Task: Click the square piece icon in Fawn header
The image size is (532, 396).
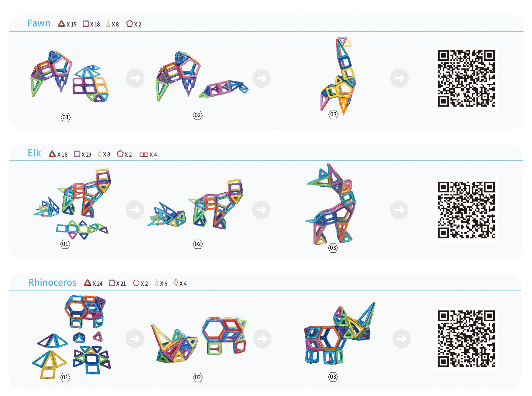Action: tap(86, 24)
